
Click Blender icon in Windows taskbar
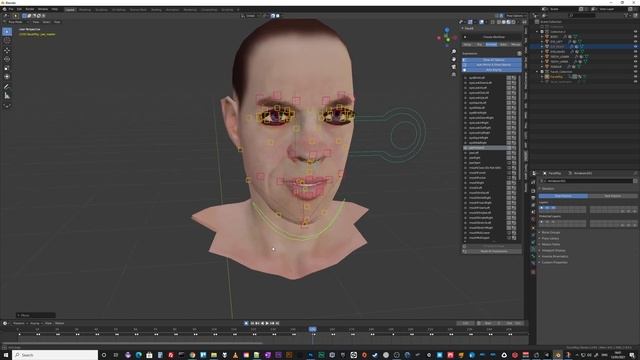point(558,355)
